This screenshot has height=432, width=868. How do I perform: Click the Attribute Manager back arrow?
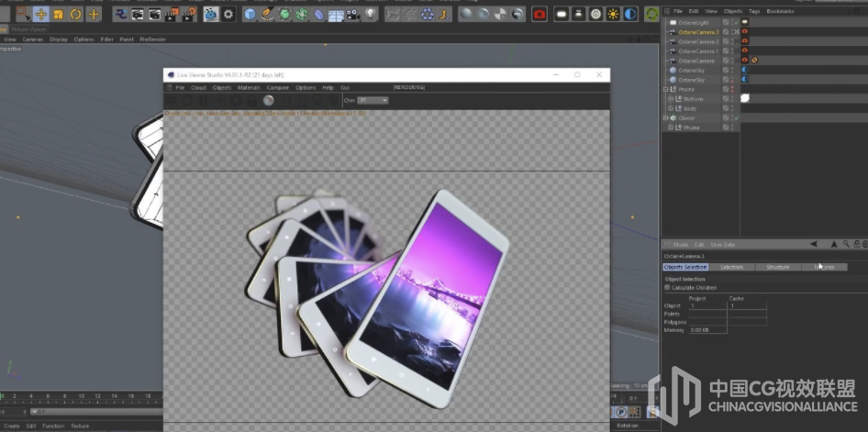tap(813, 244)
